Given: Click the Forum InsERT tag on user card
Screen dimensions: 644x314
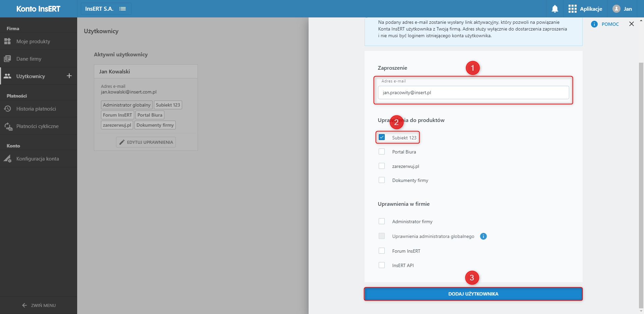Looking at the screenshot, I should point(117,115).
